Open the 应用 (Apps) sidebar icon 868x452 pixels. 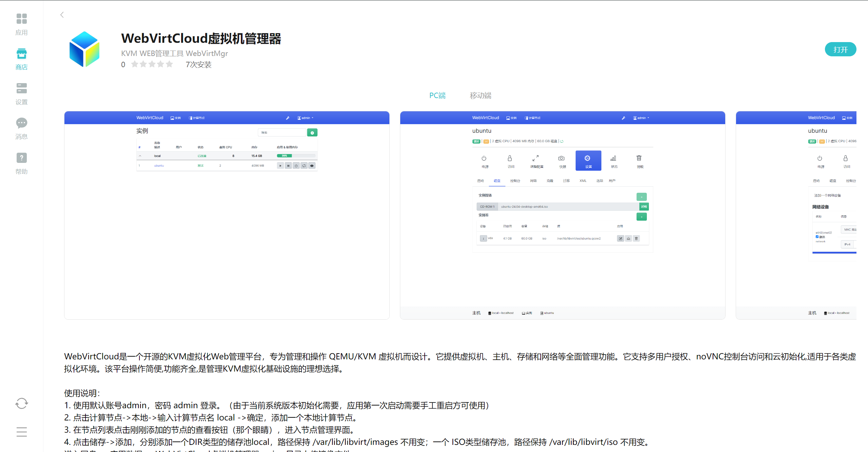pyautogui.click(x=21, y=19)
